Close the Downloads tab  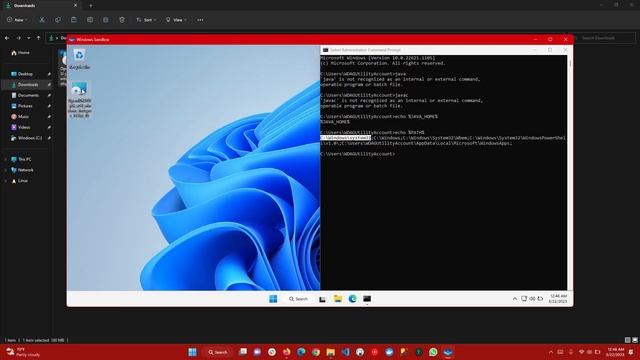(x=75, y=6)
